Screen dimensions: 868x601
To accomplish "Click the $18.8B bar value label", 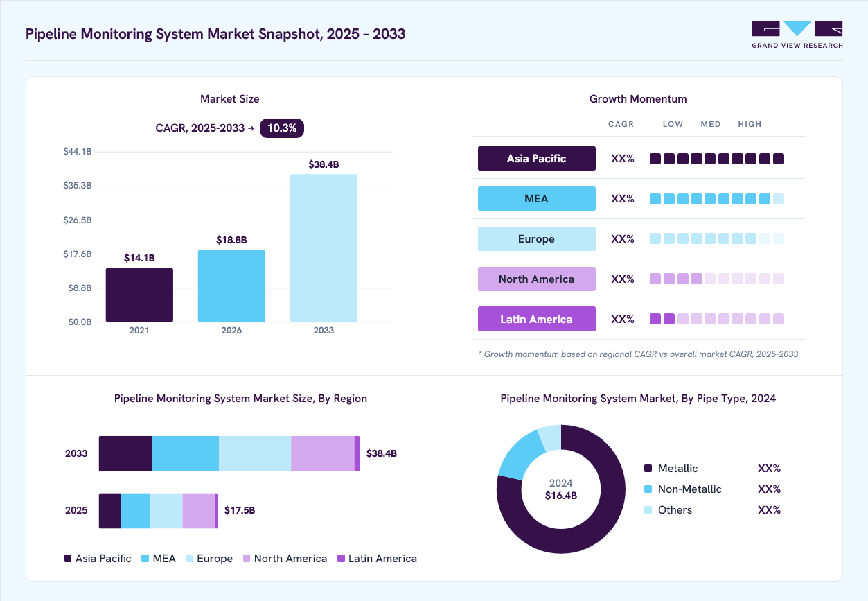I will pos(231,240).
